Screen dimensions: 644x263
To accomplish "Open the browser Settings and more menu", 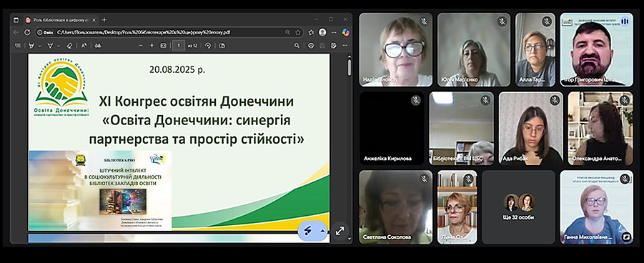I will click(x=334, y=32).
